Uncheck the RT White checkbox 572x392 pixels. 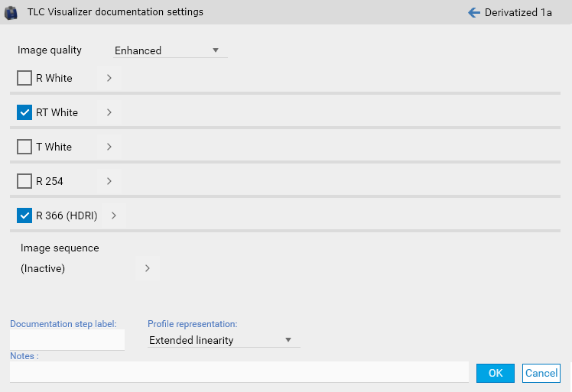(24, 112)
